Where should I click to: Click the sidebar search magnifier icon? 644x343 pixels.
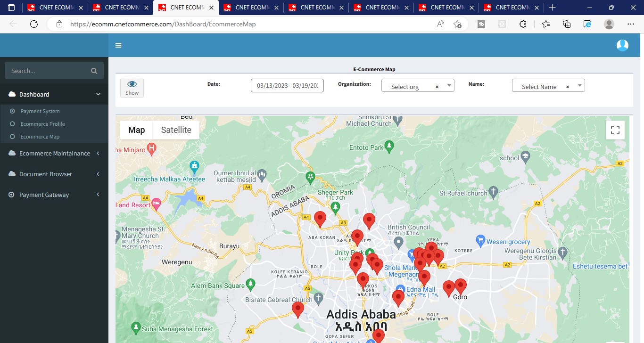(94, 71)
